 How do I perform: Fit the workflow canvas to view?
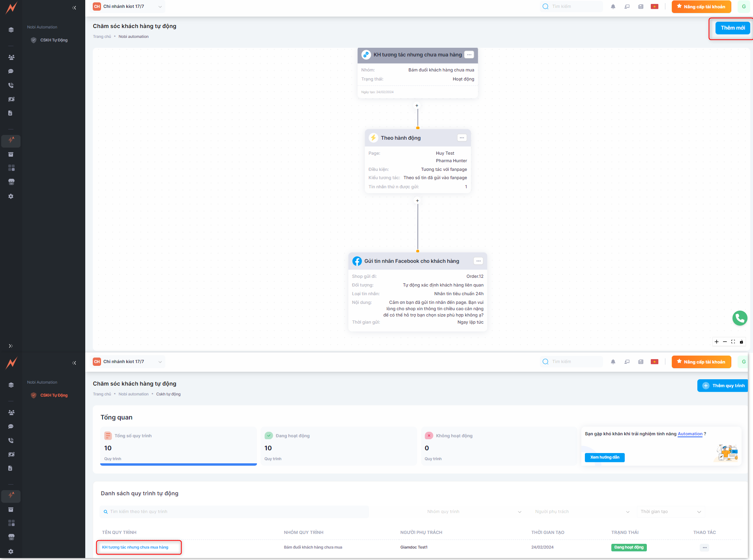733,342
